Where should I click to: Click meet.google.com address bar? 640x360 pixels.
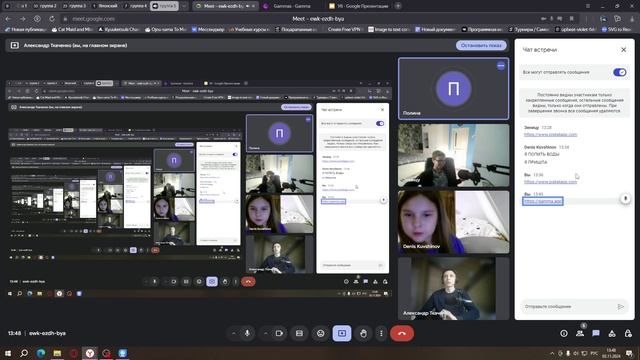pyautogui.click(x=93, y=19)
